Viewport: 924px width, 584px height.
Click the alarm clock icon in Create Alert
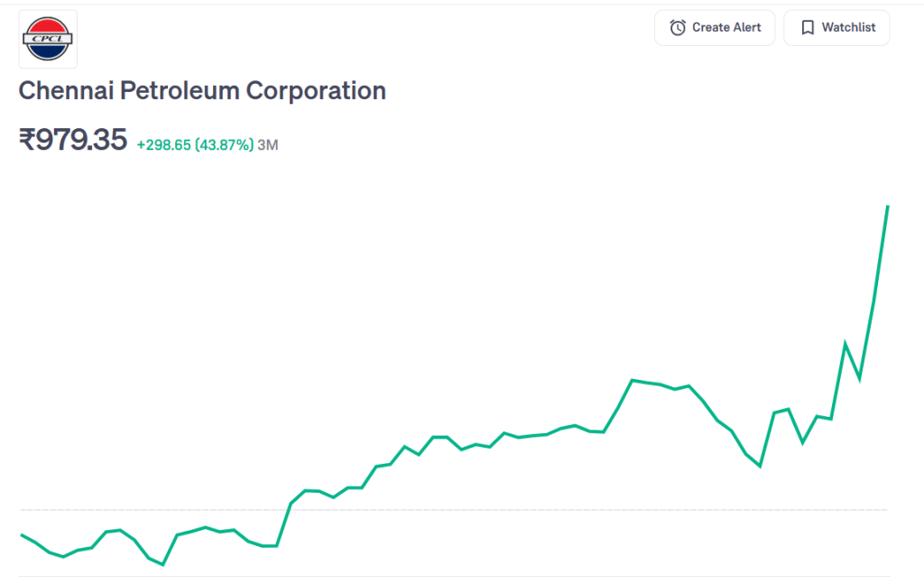678,28
